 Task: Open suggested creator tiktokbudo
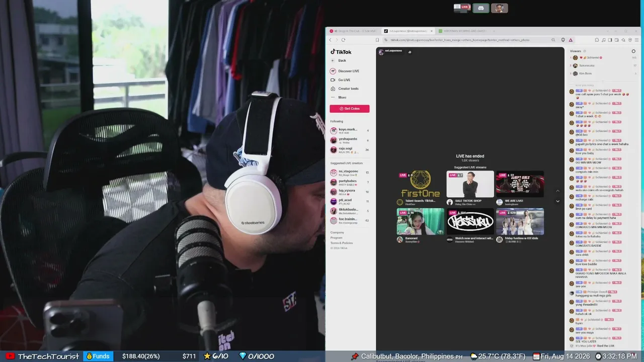[x=350, y=211]
